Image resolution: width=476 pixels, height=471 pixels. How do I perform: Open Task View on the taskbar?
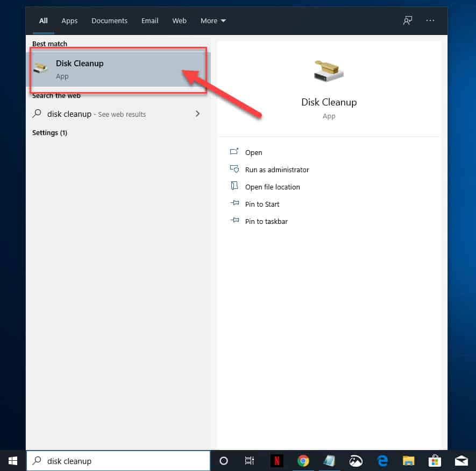click(249, 461)
